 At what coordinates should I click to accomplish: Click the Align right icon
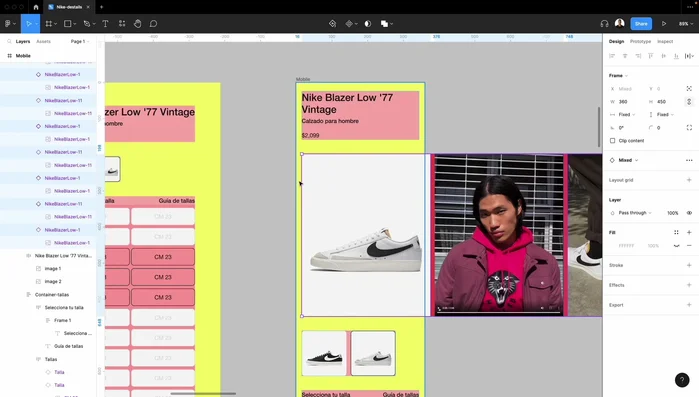(638, 56)
